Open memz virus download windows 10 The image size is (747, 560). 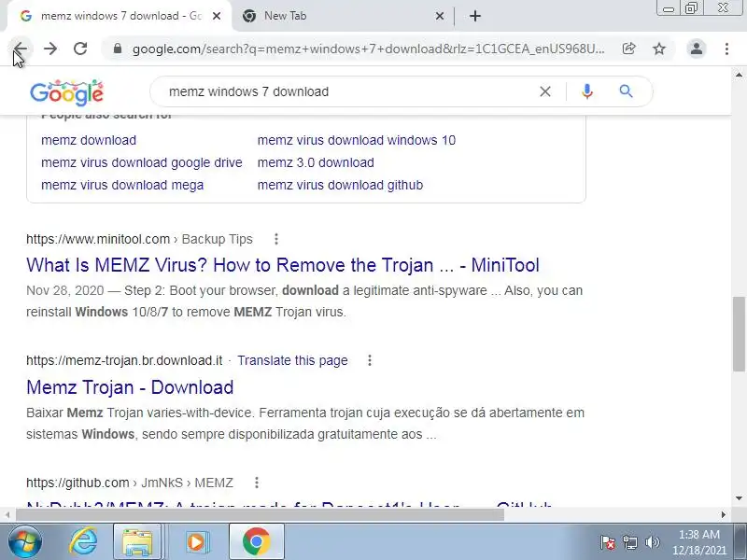[x=357, y=140]
